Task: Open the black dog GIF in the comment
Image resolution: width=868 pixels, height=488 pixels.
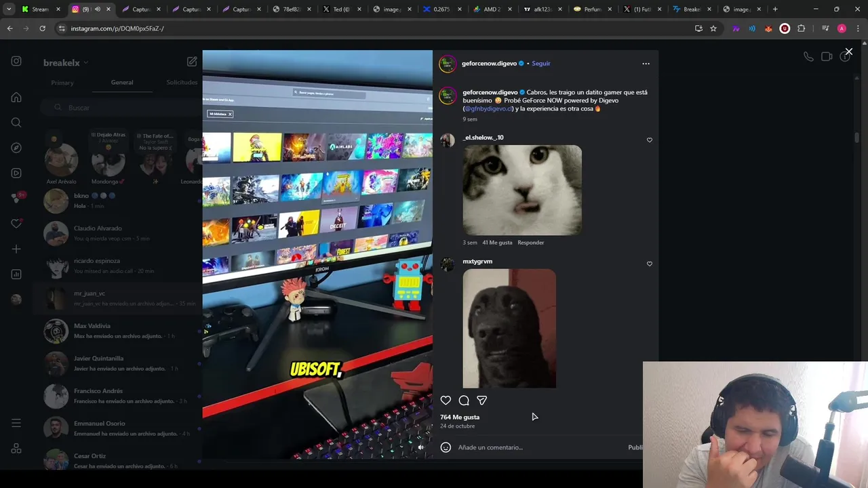Action: [509, 329]
